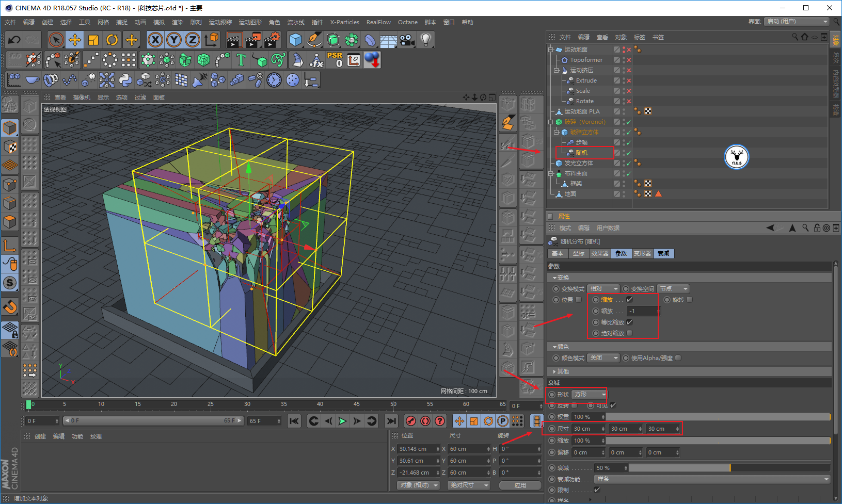Enable the 位置 position checkbox
The height and width of the screenshot is (504, 842).
pyautogui.click(x=579, y=300)
